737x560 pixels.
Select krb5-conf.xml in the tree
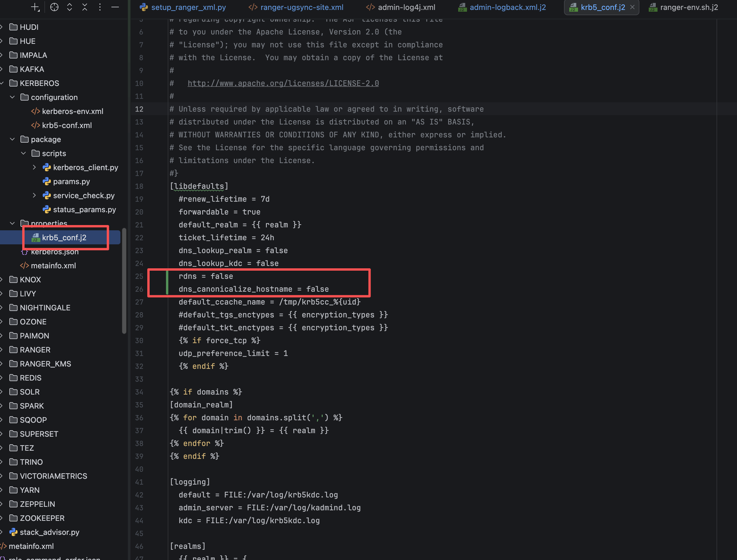[67, 125]
